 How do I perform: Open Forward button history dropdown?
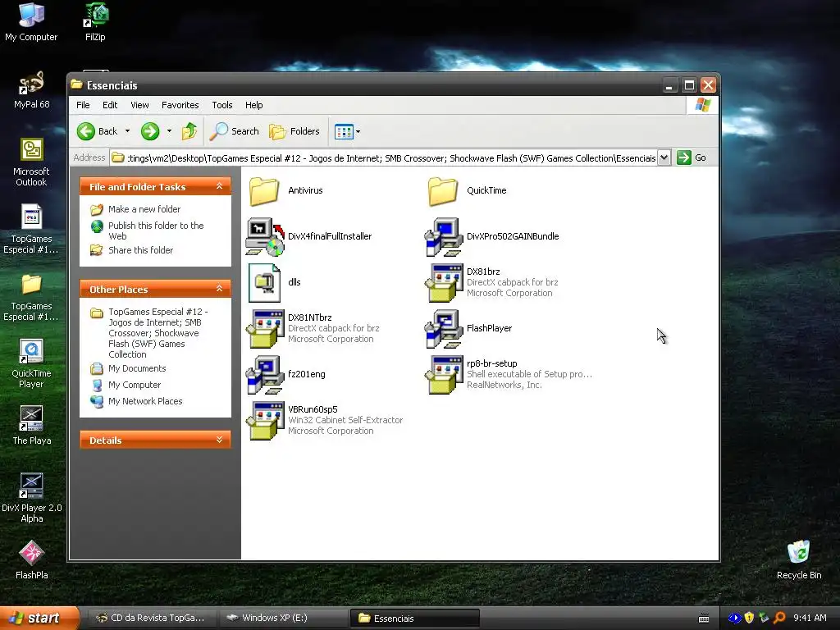169,131
